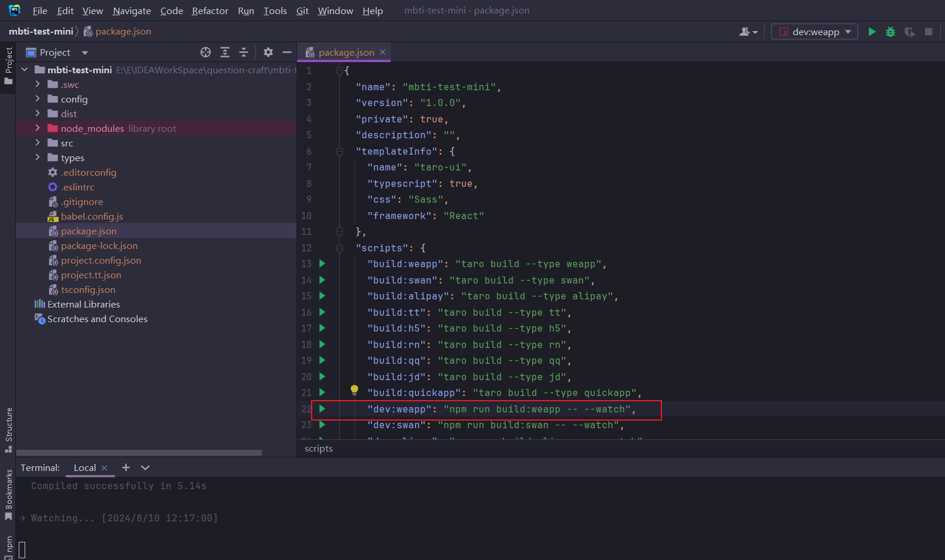Expand the .swc folder

click(x=37, y=84)
